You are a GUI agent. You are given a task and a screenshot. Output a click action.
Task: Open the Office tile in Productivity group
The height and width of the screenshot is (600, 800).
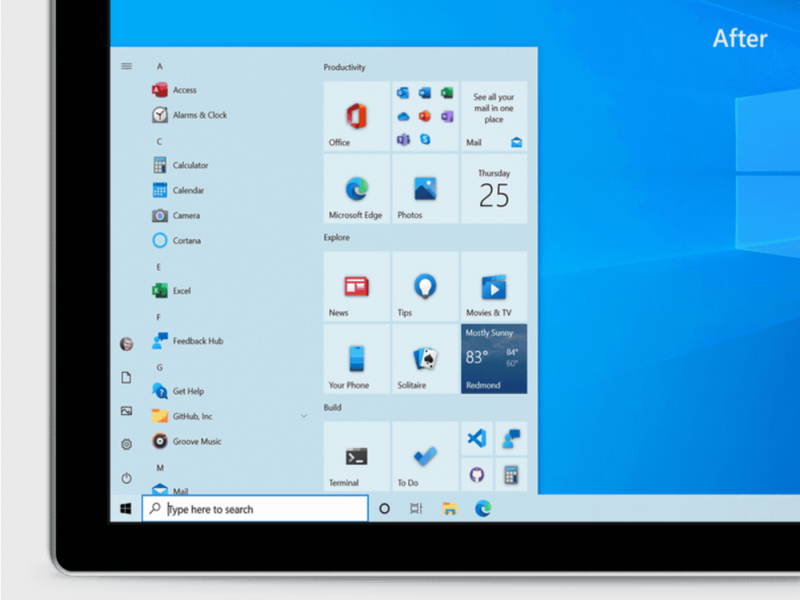(355, 115)
